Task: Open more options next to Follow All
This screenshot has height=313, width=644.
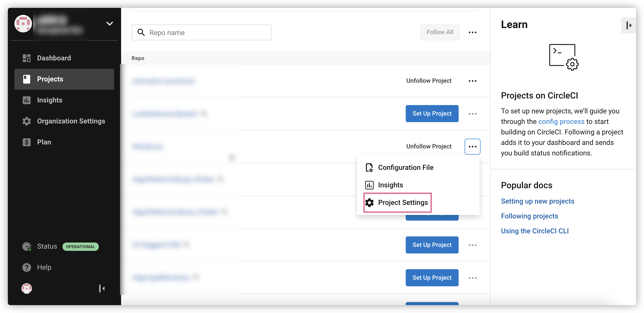Action: (472, 32)
